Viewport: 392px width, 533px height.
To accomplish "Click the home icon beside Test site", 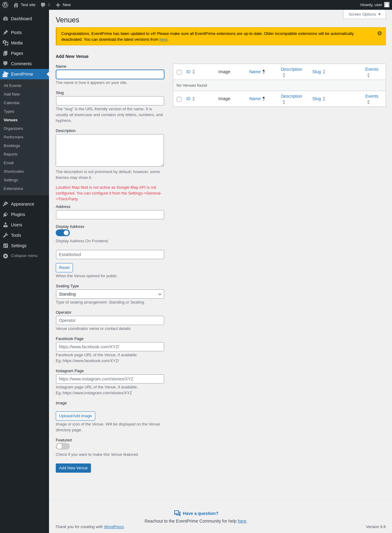I will [16, 5].
